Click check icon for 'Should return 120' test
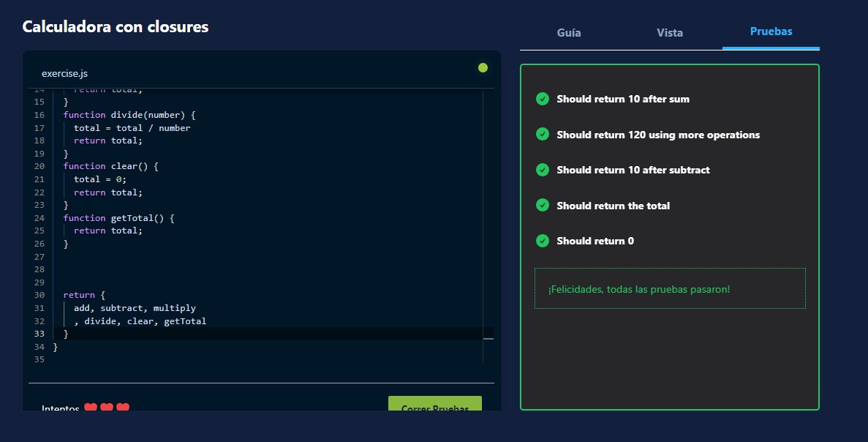868x442 pixels. click(x=543, y=134)
